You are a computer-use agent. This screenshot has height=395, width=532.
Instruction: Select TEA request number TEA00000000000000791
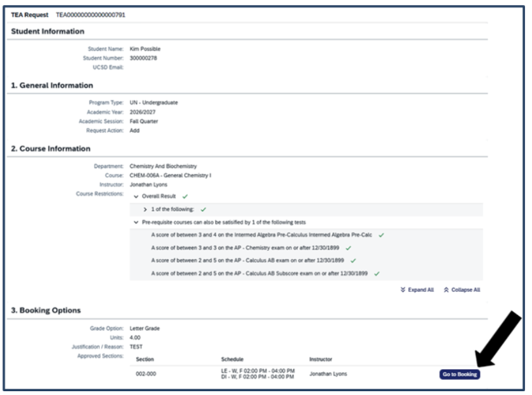click(x=90, y=15)
